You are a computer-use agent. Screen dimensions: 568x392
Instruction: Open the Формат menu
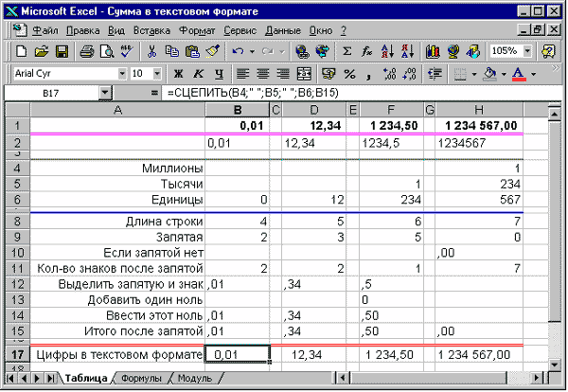click(x=197, y=31)
